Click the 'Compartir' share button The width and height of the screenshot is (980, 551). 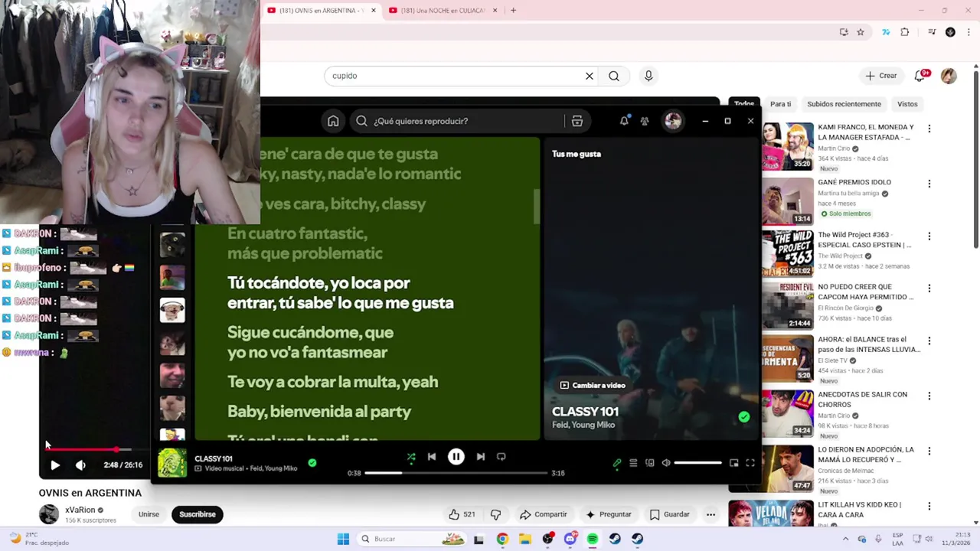click(544, 514)
